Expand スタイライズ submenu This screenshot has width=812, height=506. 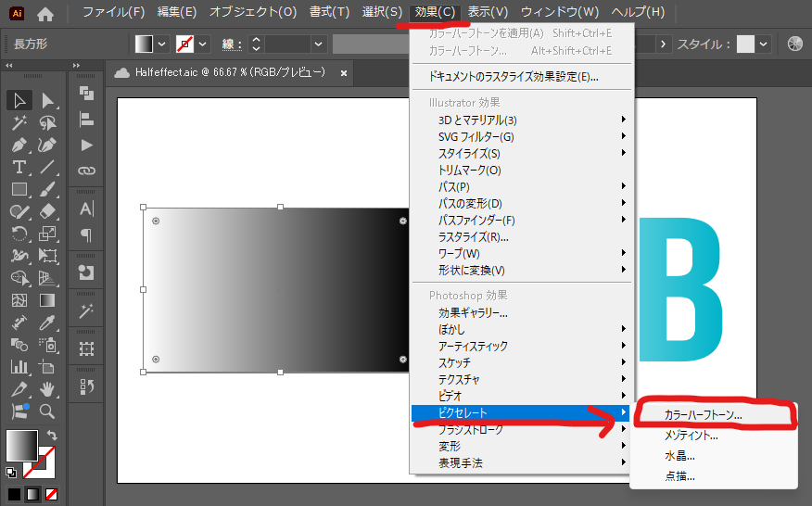pos(520,153)
